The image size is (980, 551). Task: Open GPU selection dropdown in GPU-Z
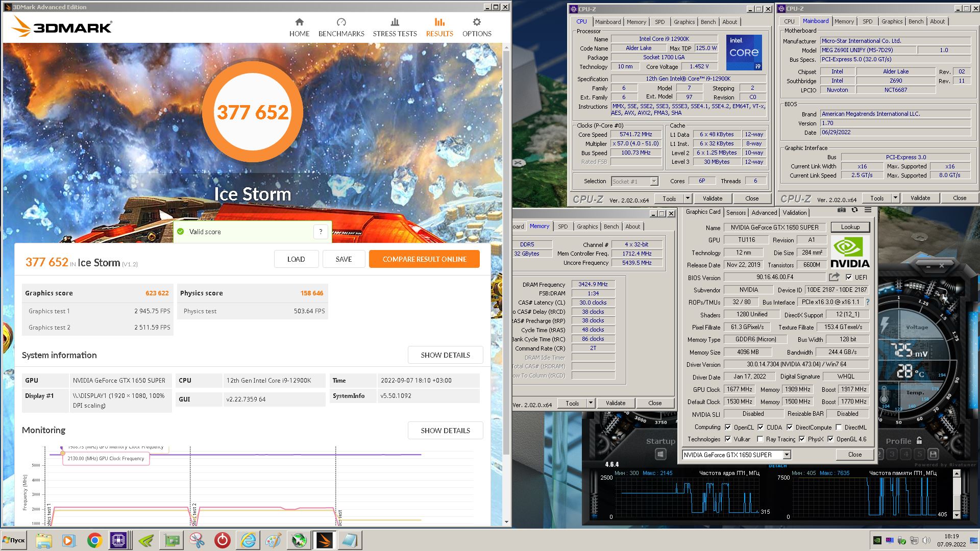(x=787, y=455)
